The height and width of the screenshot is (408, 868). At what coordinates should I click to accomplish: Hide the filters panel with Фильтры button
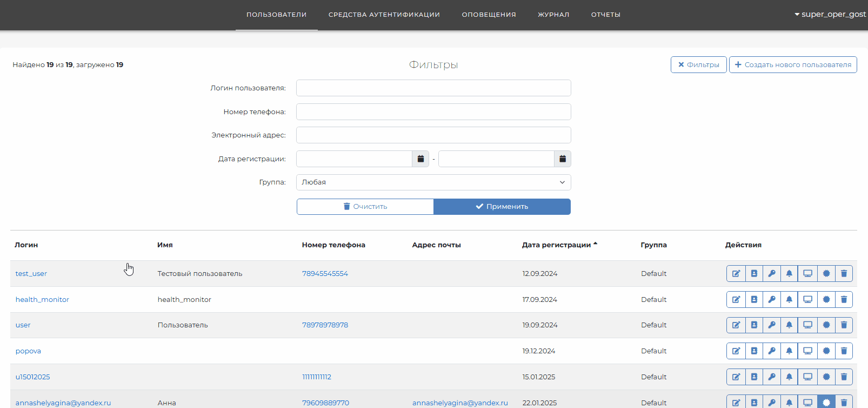(698, 65)
